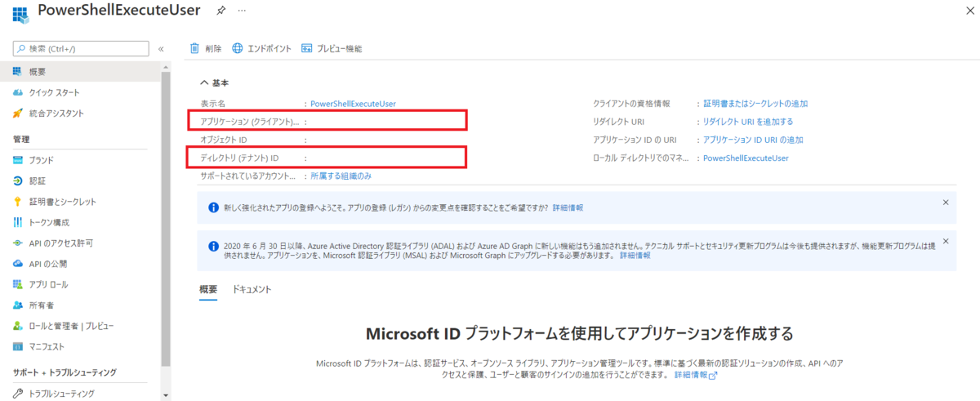Open 概要 in the left menu
This screenshot has height=401, width=980.
tap(80, 71)
